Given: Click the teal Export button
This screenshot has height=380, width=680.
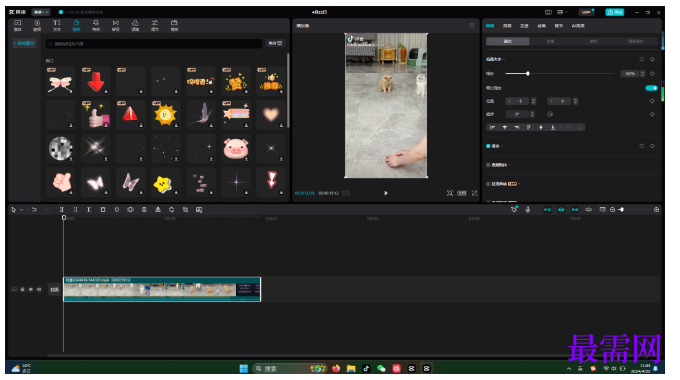Looking at the screenshot, I should (615, 12).
